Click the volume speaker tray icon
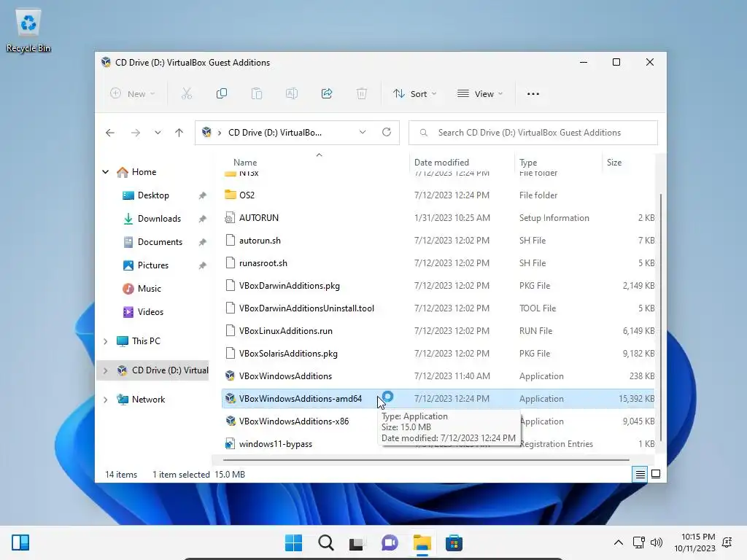The image size is (747, 560). click(657, 542)
